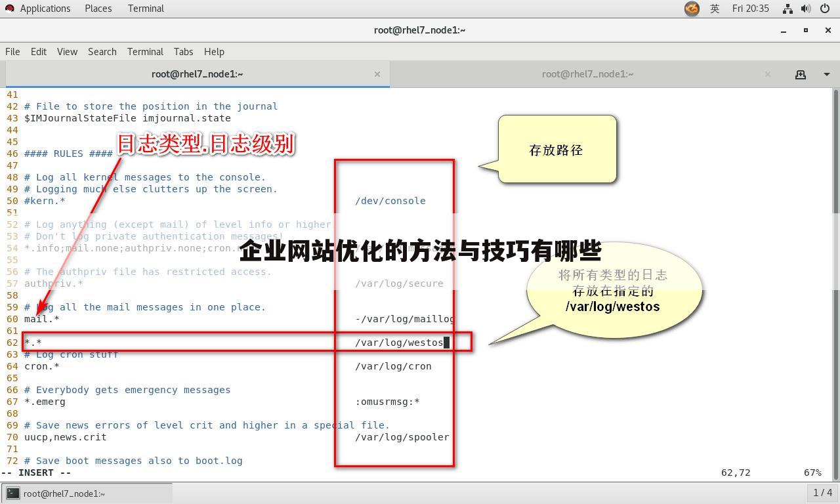Click the text /var/log/westos

[x=400, y=343]
